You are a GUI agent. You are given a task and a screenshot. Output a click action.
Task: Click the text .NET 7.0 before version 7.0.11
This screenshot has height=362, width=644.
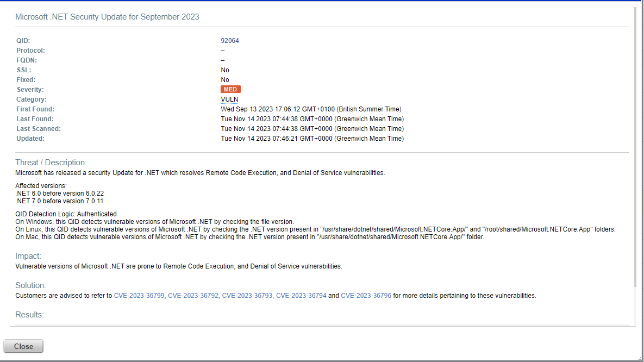pos(59,201)
